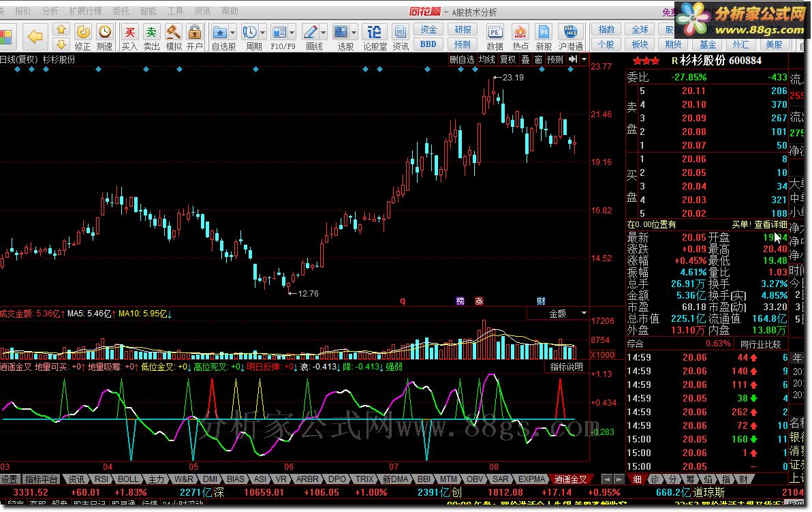Click the 研报 research report button
The image size is (812, 512).
[463, 29]
